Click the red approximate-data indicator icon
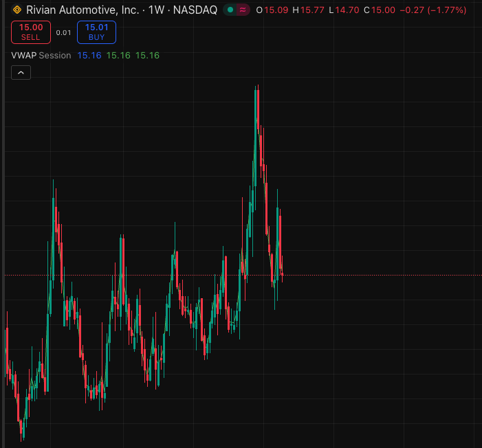This screenshot has width=482, height=448. pos(242,10)
